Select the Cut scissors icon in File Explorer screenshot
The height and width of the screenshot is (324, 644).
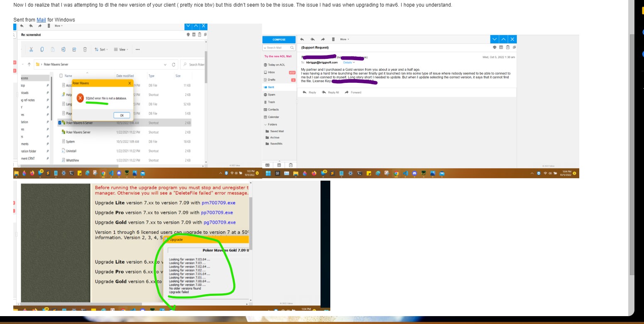31,49
